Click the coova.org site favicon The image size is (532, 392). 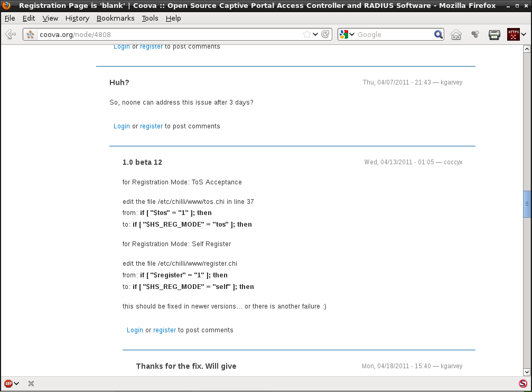30,34
